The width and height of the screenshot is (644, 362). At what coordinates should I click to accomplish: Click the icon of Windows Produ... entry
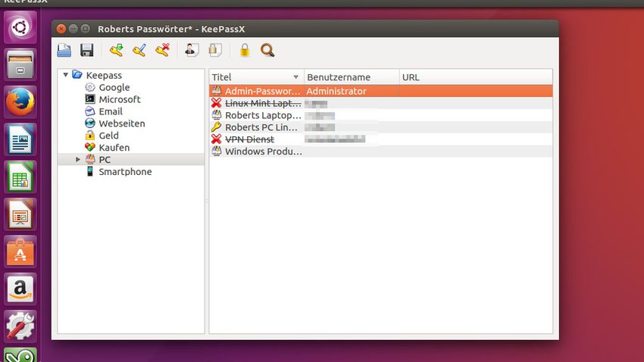click(x=217, y=151)
